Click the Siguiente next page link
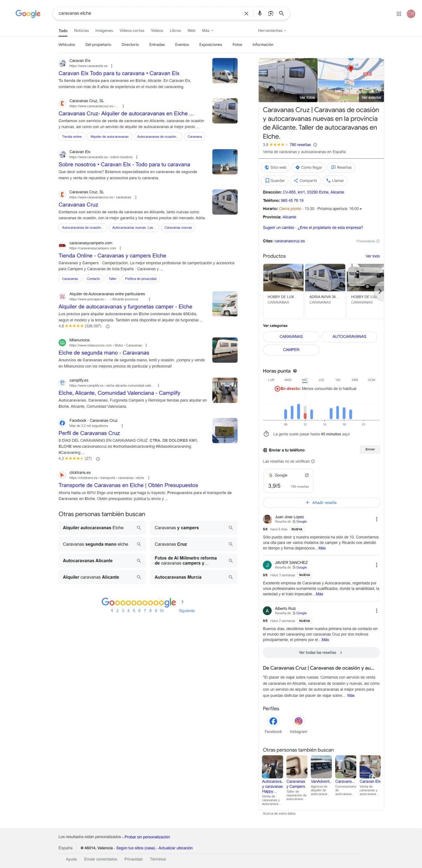422x868 pixels. click(x=187, y=611)
